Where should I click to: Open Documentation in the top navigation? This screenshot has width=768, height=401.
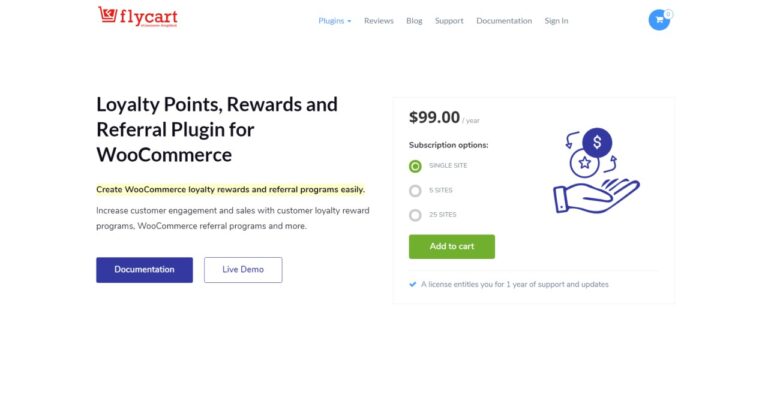(504, 20)
